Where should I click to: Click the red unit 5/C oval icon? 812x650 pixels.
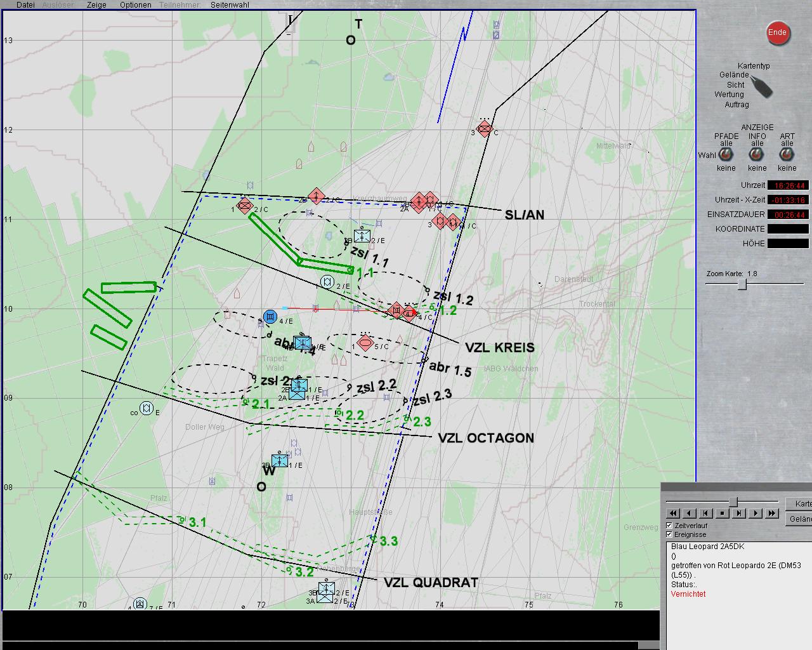coord(365,343)
